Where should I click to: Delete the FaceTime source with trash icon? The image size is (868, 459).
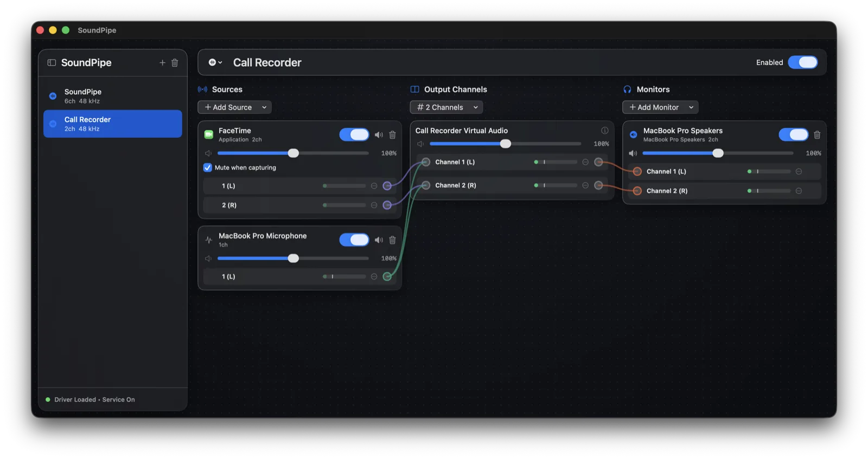(392, 135)
